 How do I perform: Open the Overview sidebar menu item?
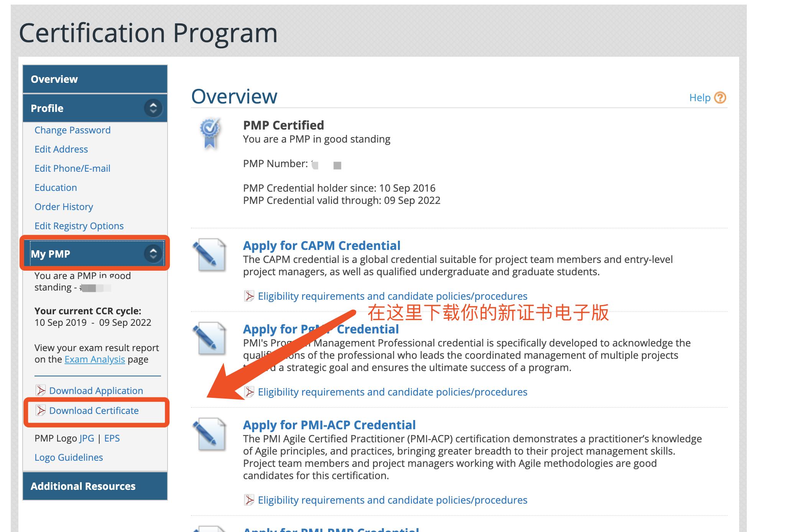pos(54,79)
